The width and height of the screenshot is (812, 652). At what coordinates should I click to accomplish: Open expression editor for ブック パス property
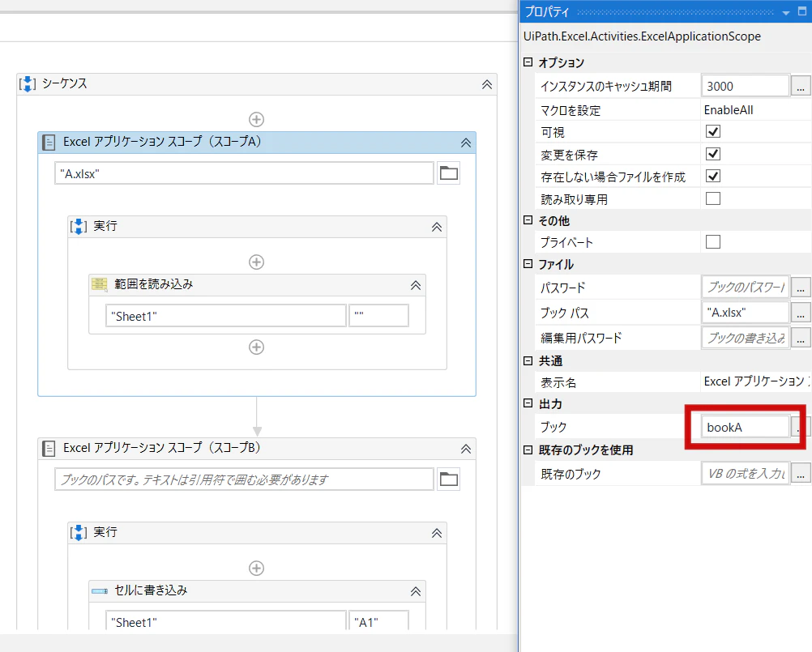[801, 313]
